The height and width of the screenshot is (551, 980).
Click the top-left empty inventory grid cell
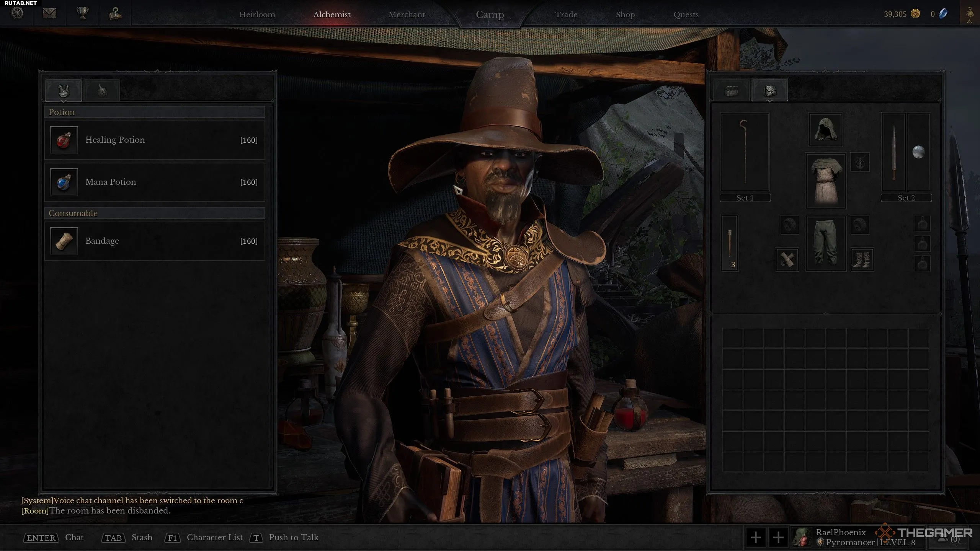733,338
